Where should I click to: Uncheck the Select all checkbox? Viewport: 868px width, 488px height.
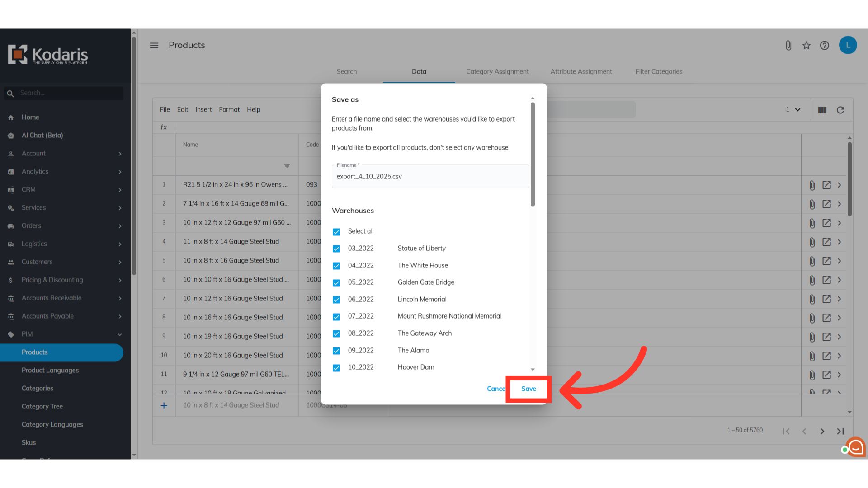coord(336,232)
